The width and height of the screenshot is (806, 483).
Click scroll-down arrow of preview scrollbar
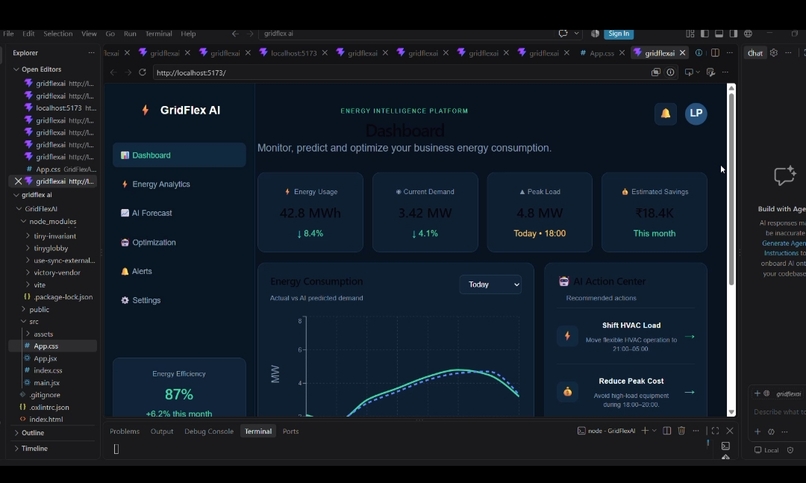pyautogui.click(x=731, y=412)
